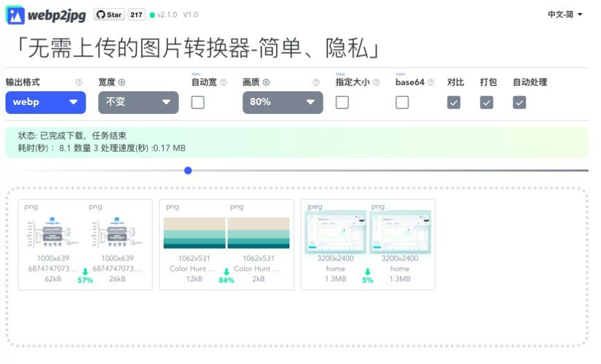Click the original 12kB Color Hunt thumbnail
Viewport: 601px width, 364px height.
click(x=194, y=233)
